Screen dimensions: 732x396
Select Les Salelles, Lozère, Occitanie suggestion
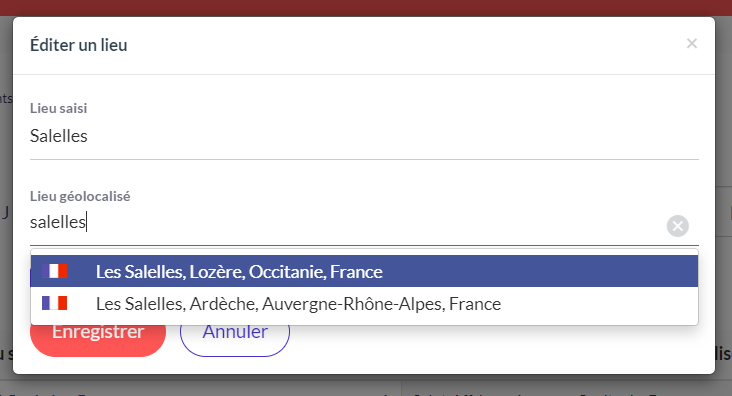[x=364, y=271]
